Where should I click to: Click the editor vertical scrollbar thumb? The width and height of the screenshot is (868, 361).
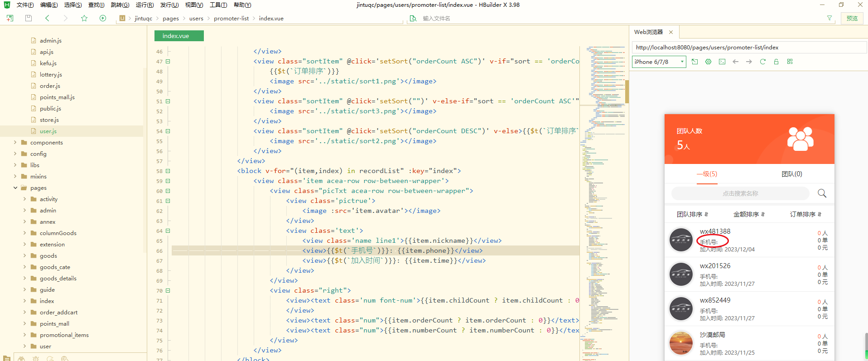tap(627, 91)
